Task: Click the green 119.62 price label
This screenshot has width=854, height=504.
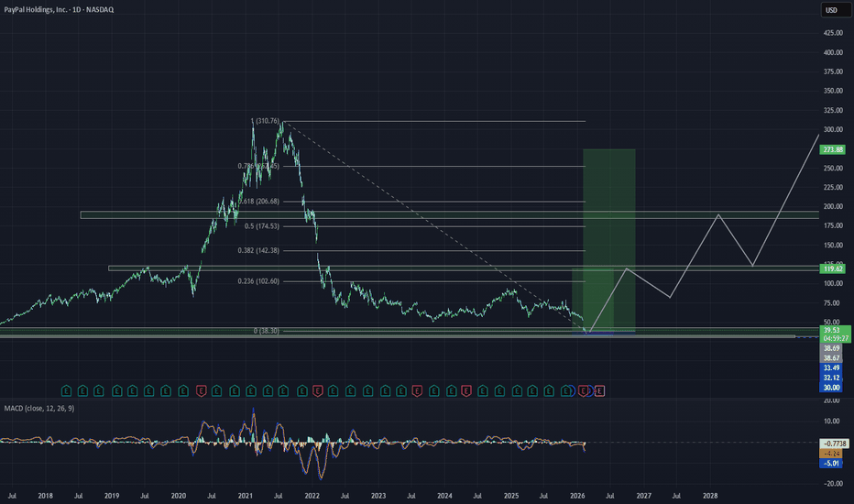Action: (x=833, y=268)
